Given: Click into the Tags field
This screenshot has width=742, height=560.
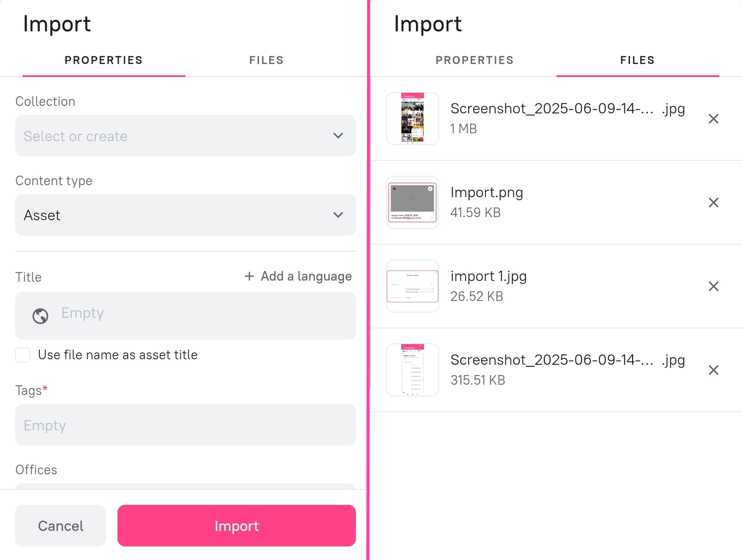Looking at the screenshot, I should pyautogui.click(x=185, y=425).
